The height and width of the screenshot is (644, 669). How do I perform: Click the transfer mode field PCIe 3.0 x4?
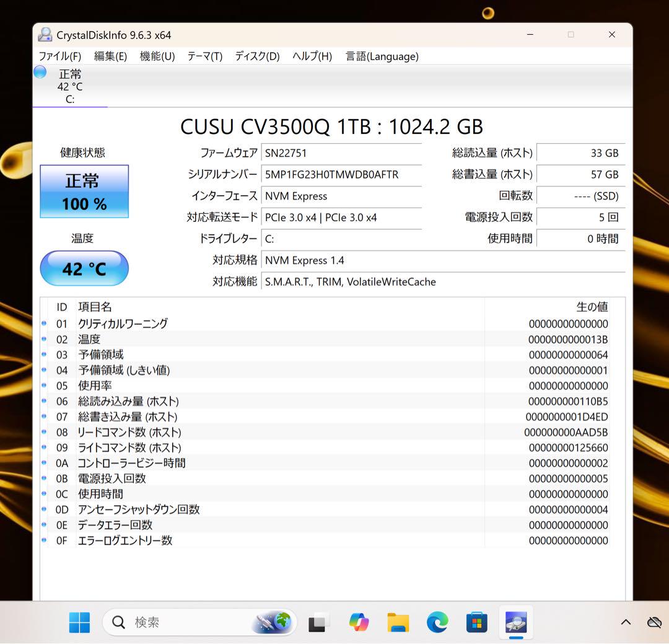(x=341, y=218)
